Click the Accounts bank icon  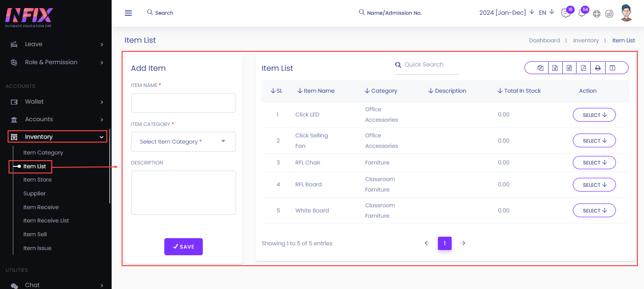tap(14, 119)
